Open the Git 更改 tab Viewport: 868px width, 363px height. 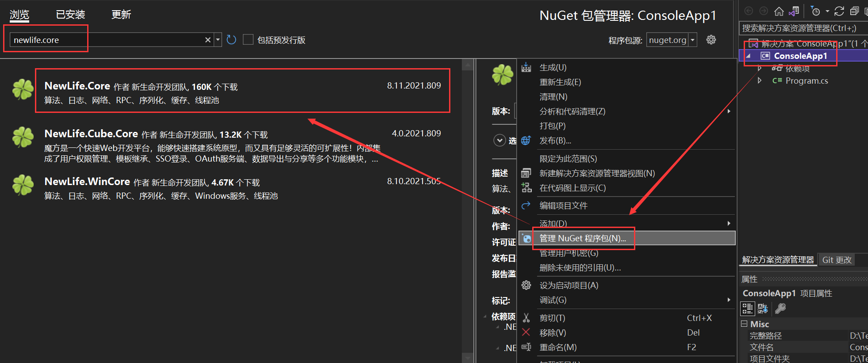coord(837,260)
